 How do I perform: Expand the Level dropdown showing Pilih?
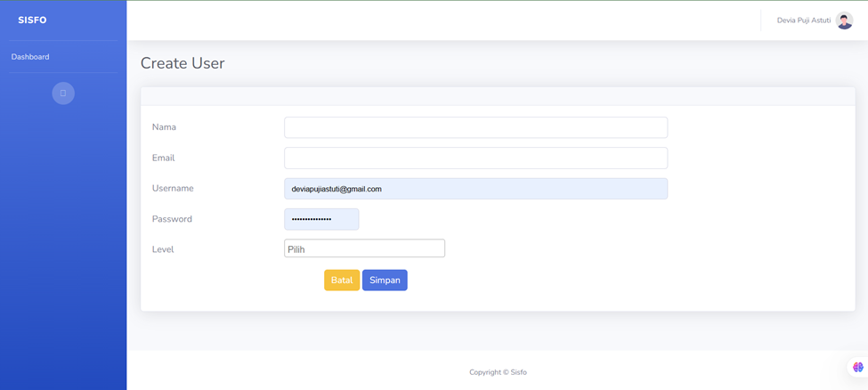[x=364, y=249]
